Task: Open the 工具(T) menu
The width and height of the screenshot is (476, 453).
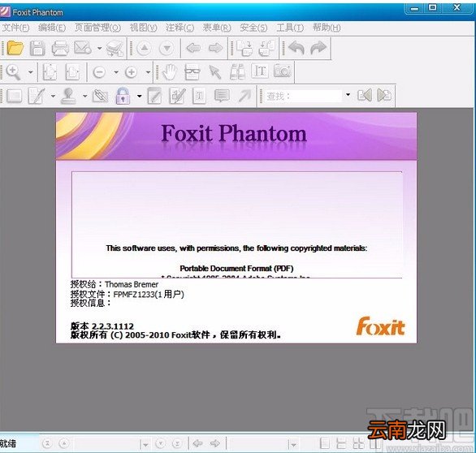Action: tap(290, 28)
